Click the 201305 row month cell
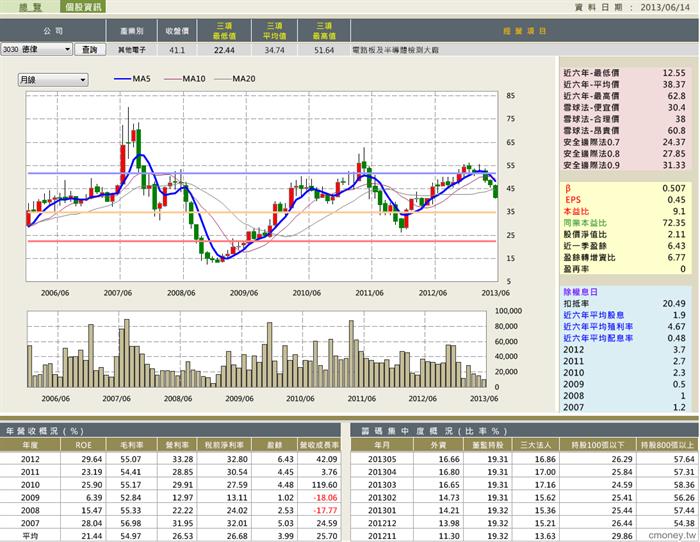The width and height of the screenshot is (700, 542). pyautogui.click(x=382, y=459)
